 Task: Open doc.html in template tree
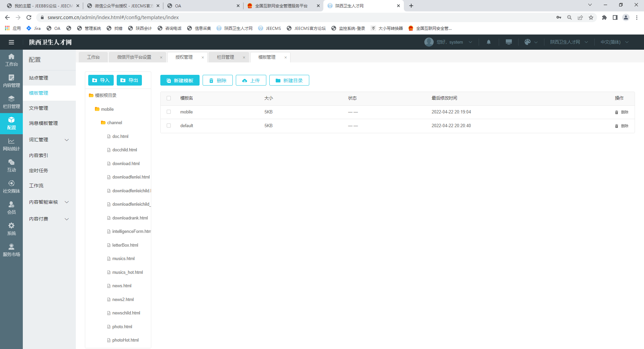coord(120,137)
